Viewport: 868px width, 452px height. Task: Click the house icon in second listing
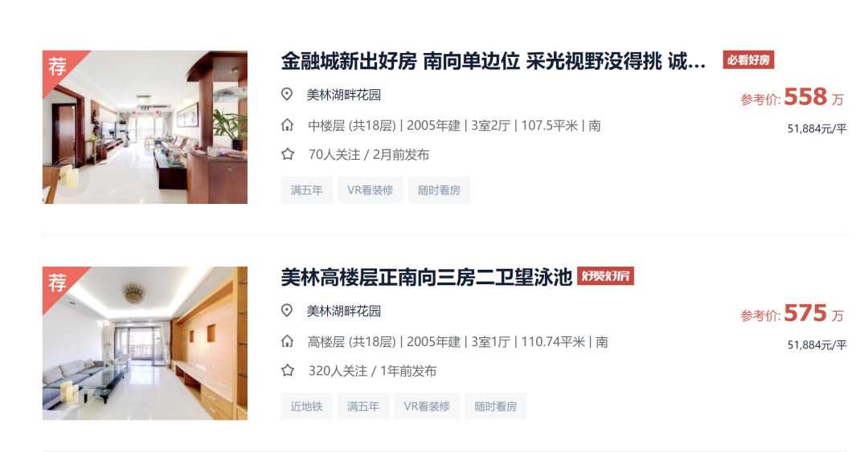click(287, 341)
